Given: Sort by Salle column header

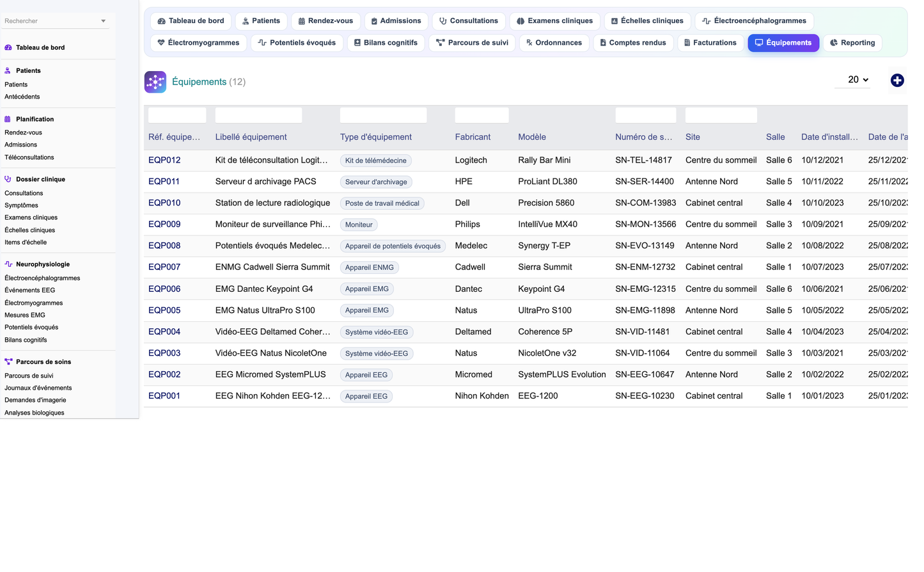Looking at the screenshot, I should point(776,137).
